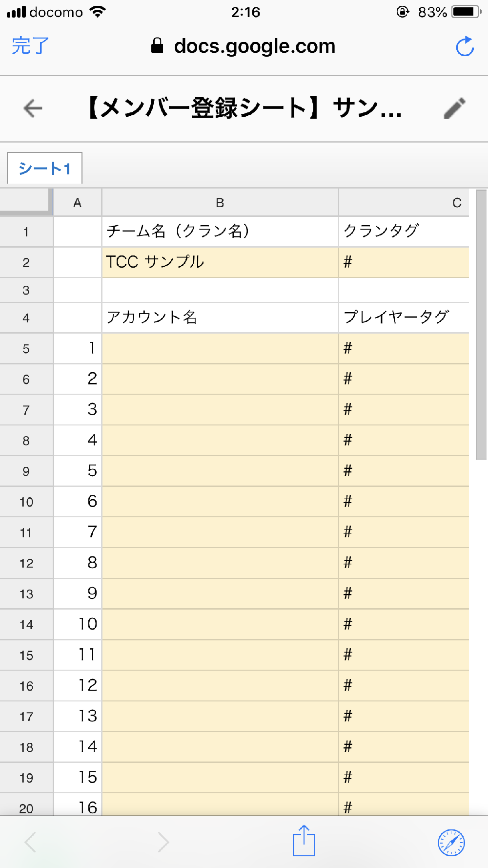Select the empty account name cell for member 1
Image resolution: width=488 pixels, height=868 pixels.
point(220,348)
